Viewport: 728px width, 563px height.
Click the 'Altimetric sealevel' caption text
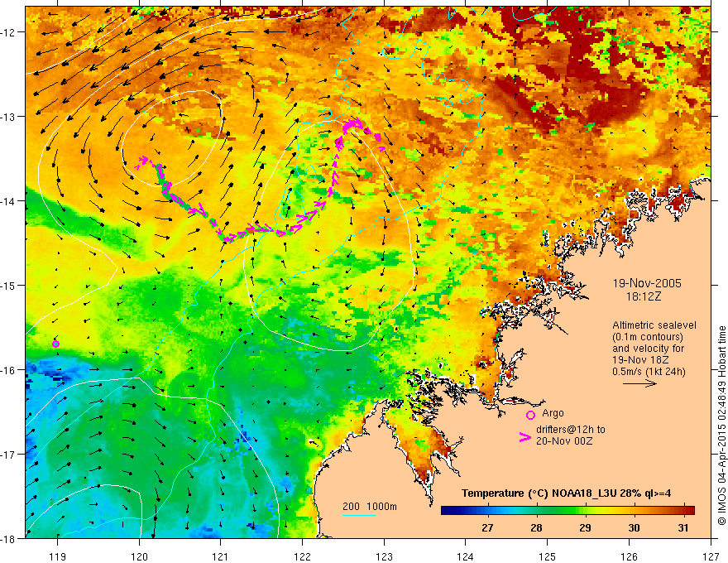pos(654,325)
